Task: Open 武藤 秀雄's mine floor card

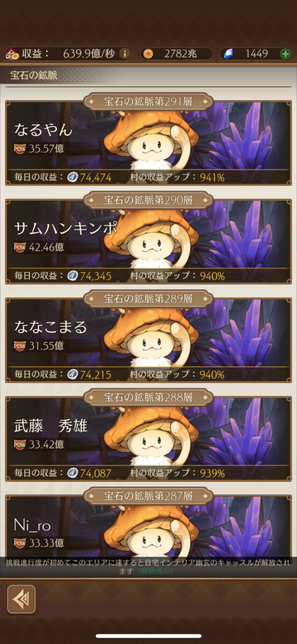Action: pos(148,439)
